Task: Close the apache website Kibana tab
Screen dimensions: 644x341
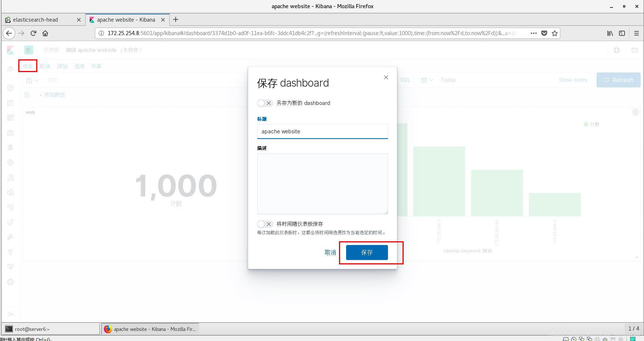Action: tap(163, 20)
